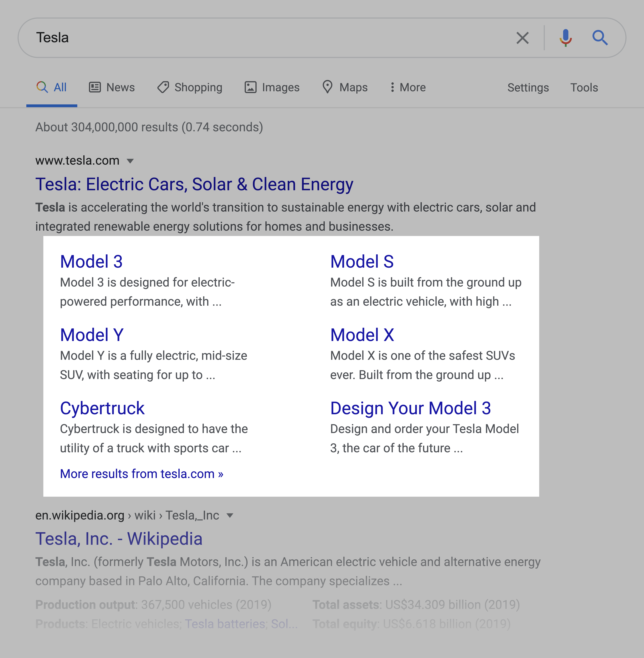Image resolution: width=644 pixels, height=658 pixels.
Task: Open the Settings menu option
Action: [527, 87]
